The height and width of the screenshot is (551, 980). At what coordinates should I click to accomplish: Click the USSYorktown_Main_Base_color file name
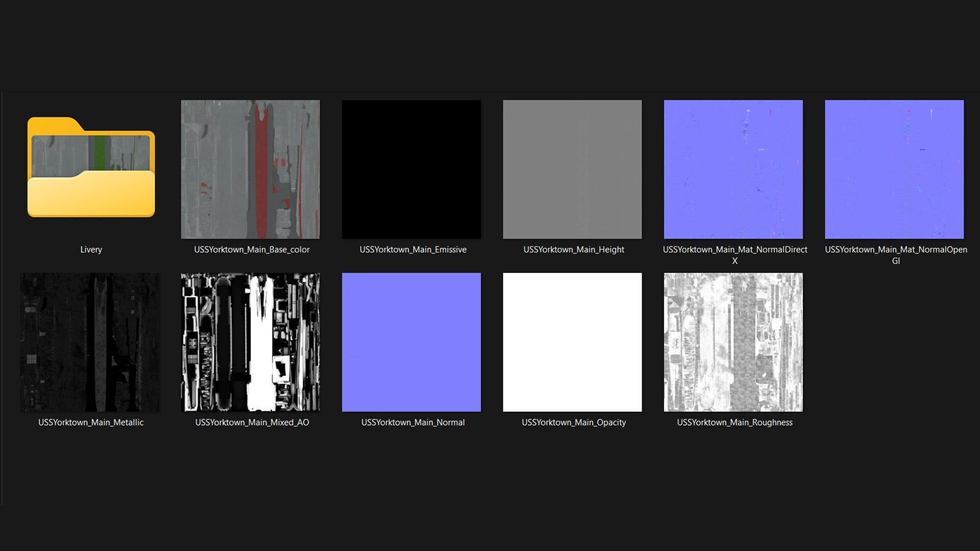[x=252, y=249]
